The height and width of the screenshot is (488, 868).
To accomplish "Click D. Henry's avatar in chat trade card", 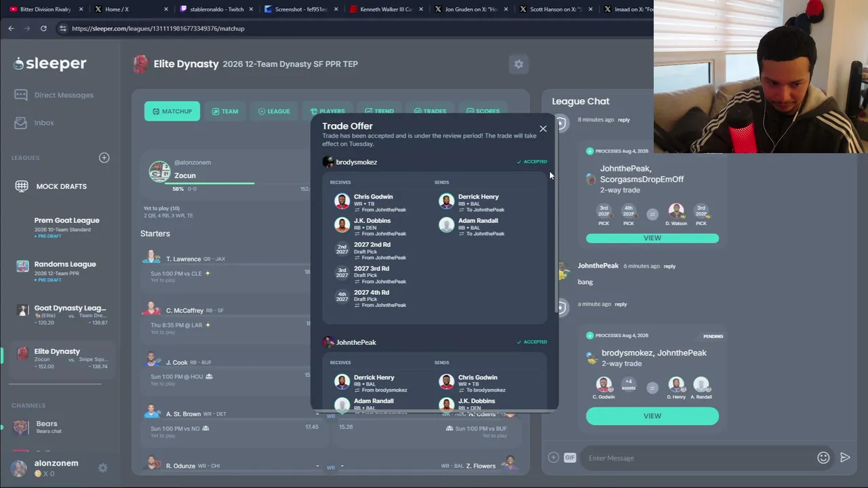I will coord(676,385).
